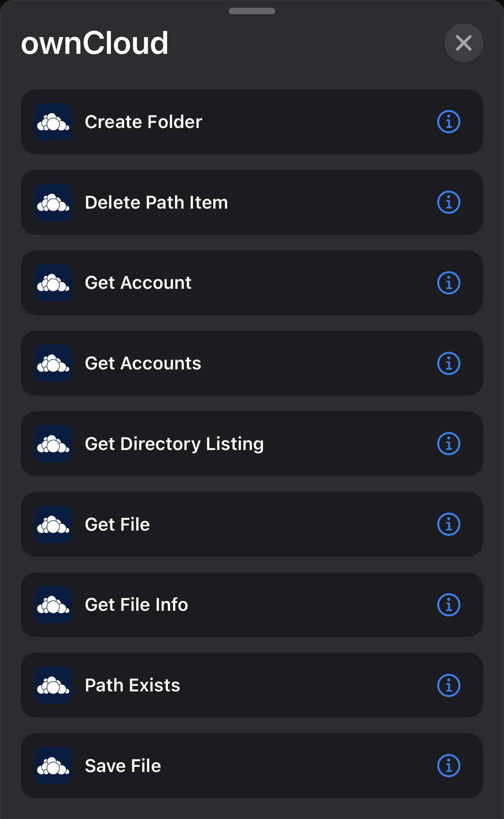The image size is (504, 819).
Task: Choose the Save File action label
Action: pyautogui.click(x=123, y=766)
